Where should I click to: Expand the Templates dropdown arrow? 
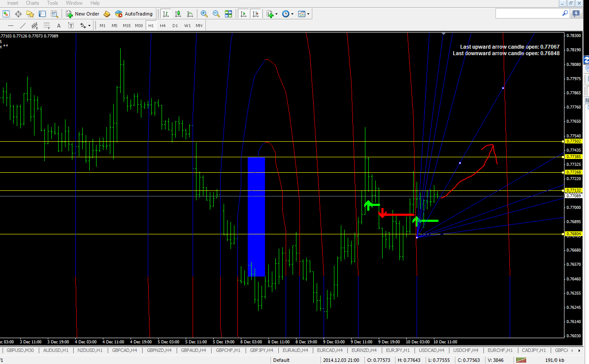point(309,14)
